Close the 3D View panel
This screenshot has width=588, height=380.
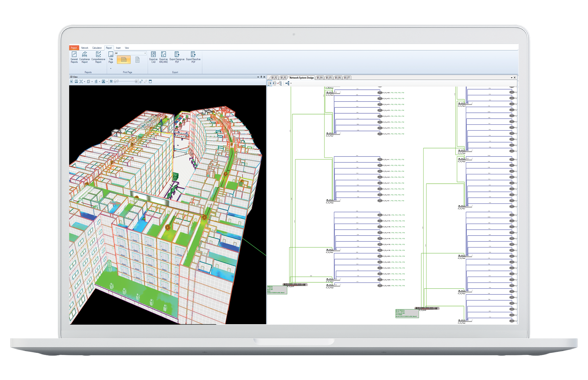pos(264,77)
